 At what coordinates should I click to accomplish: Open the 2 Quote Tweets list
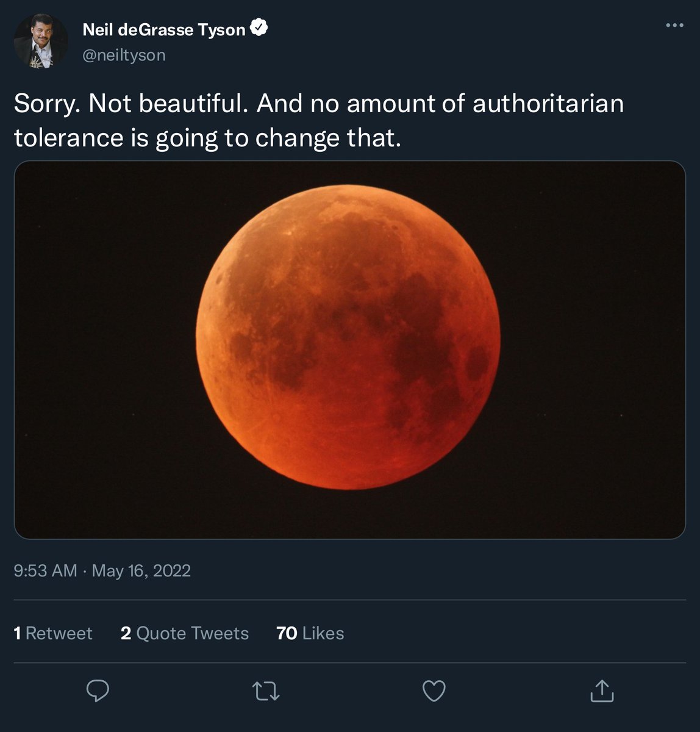pos(185,633)
